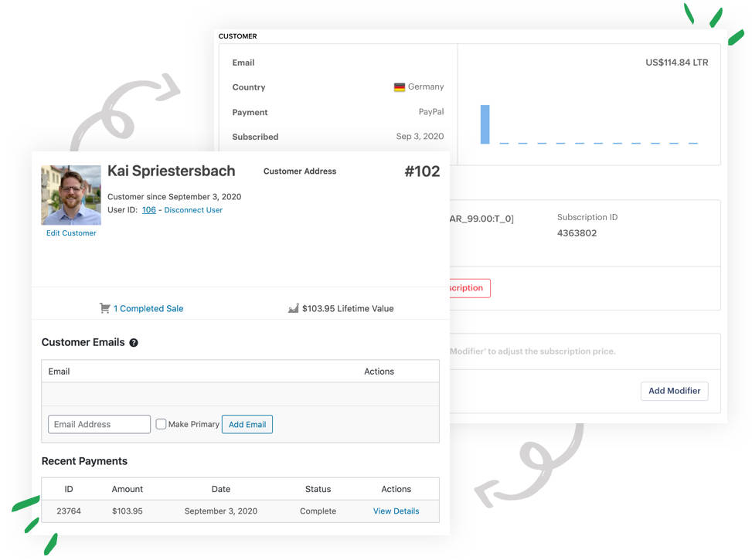752x560 pixels.
Task: Click the Subscribed label in the Customer panel
Action: pyautogui.click(x=255, y=137)
